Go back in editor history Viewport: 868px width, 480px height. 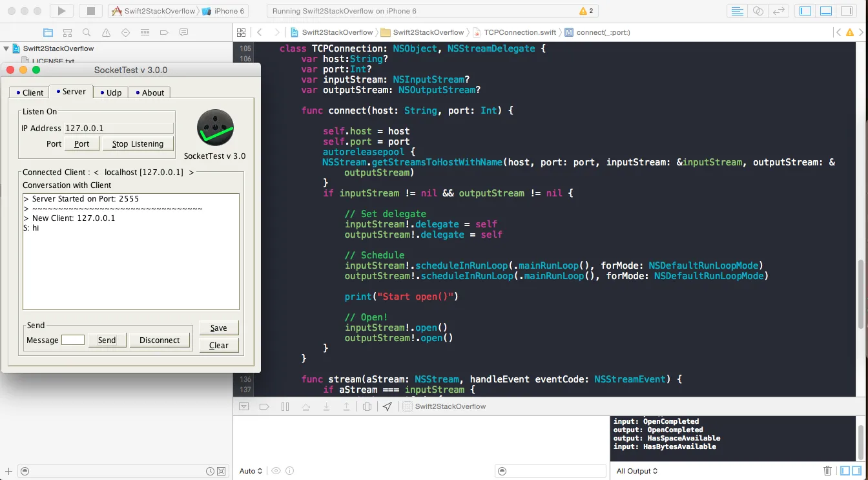[259, 32]
